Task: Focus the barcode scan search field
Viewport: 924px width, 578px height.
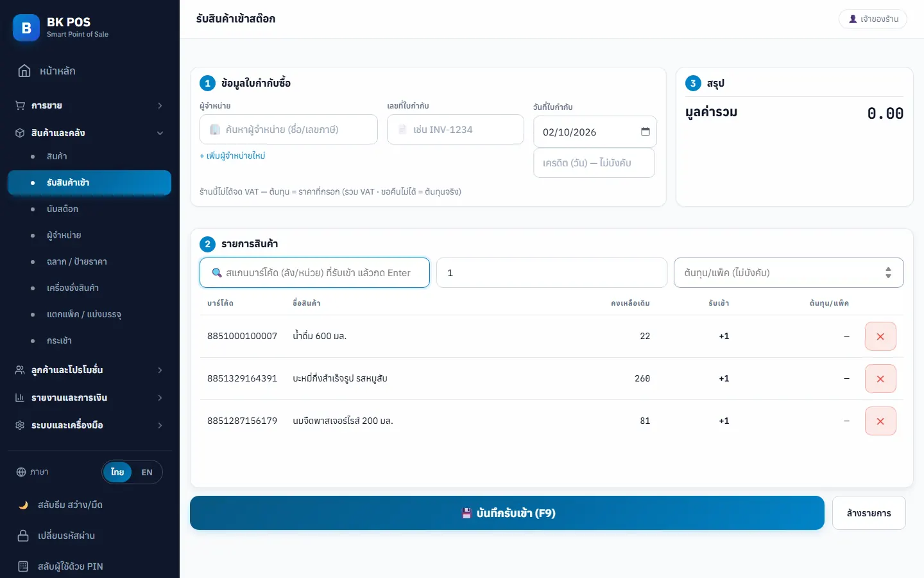Action: point(314,272)
